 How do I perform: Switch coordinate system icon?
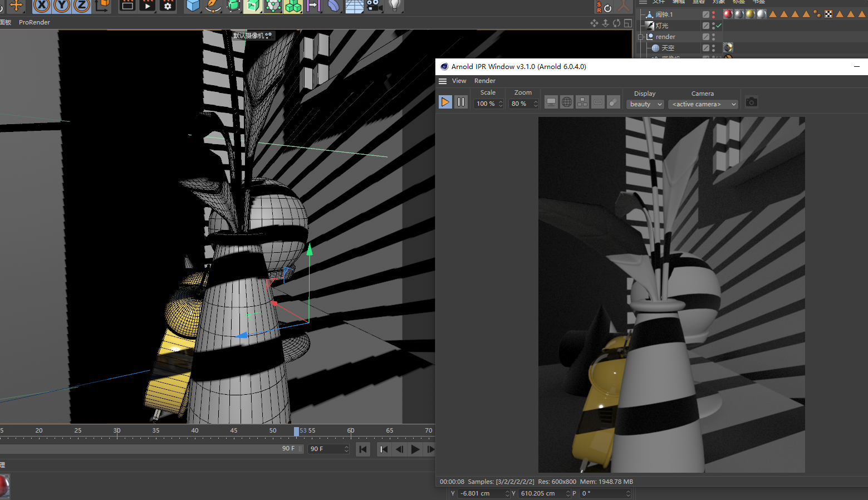click(102, 6)
